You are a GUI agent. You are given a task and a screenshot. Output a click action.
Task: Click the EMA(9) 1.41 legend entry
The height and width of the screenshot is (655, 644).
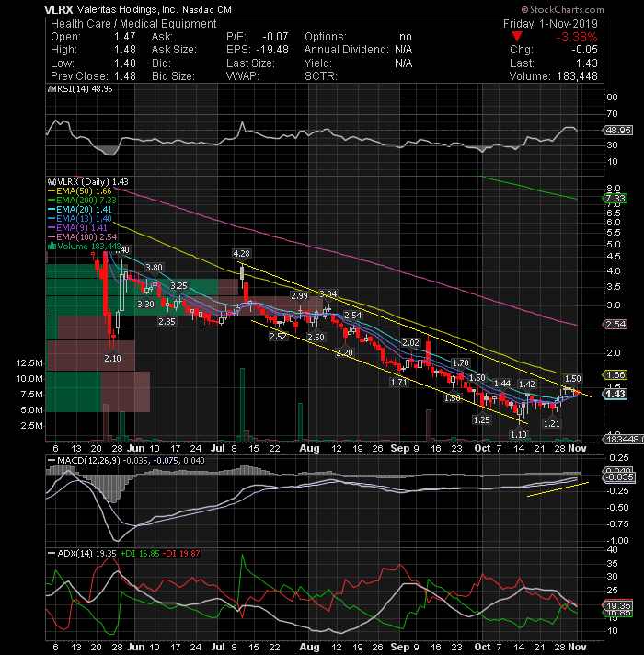(x=77, y=228)
